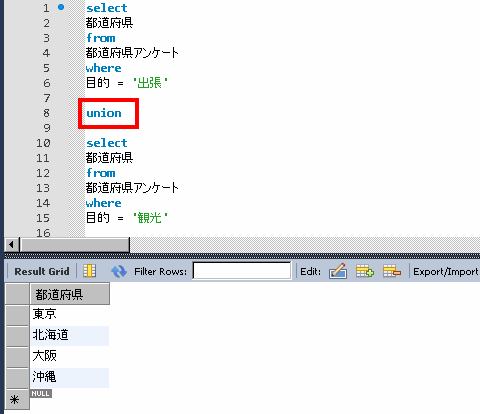Image resolution: width=480 pixels, height=414 pixels.
Task: Select the 東京 result cell
Action: point(70,315)
